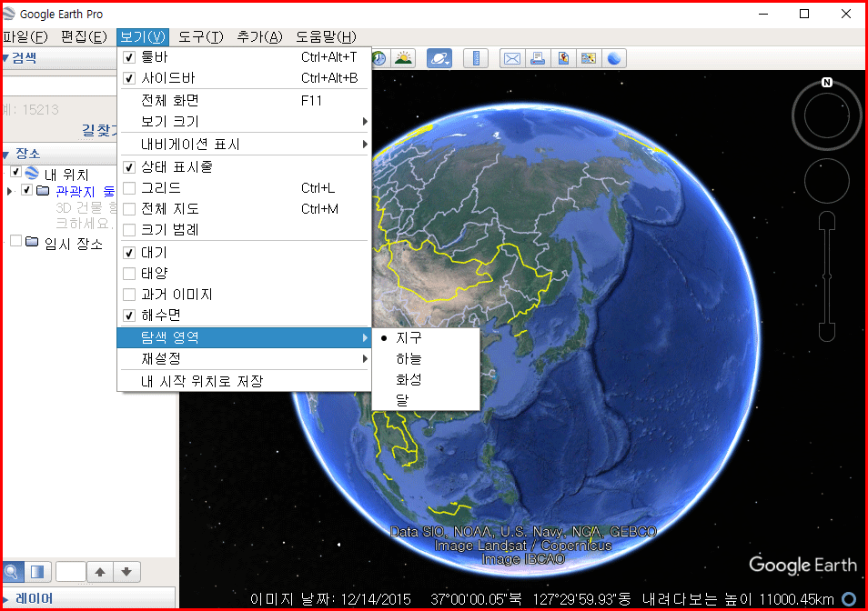Toggle the 해수면 water surface option
The height and width of the screenshot is (611, 868).
(x=129, y=316)
